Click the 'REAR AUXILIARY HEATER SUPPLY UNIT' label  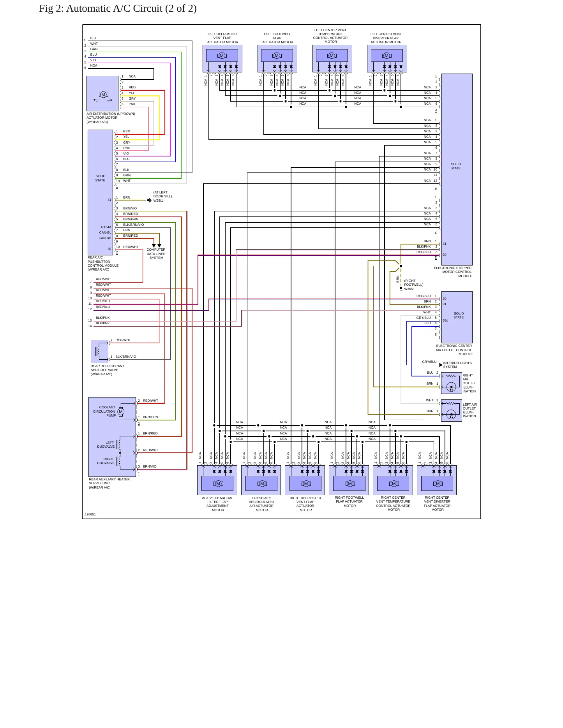109,483
